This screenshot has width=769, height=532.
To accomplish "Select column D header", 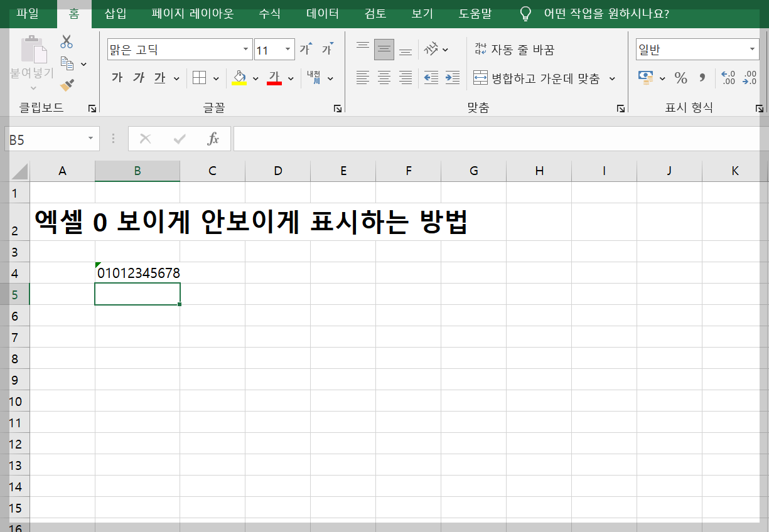I will point(277,171).
